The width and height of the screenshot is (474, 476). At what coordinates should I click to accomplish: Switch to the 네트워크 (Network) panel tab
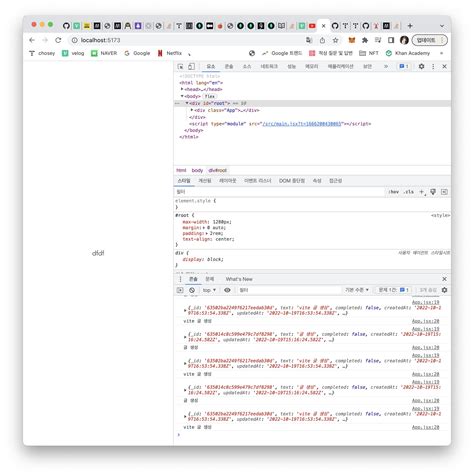pyautogui.click(x=269, y=67)
